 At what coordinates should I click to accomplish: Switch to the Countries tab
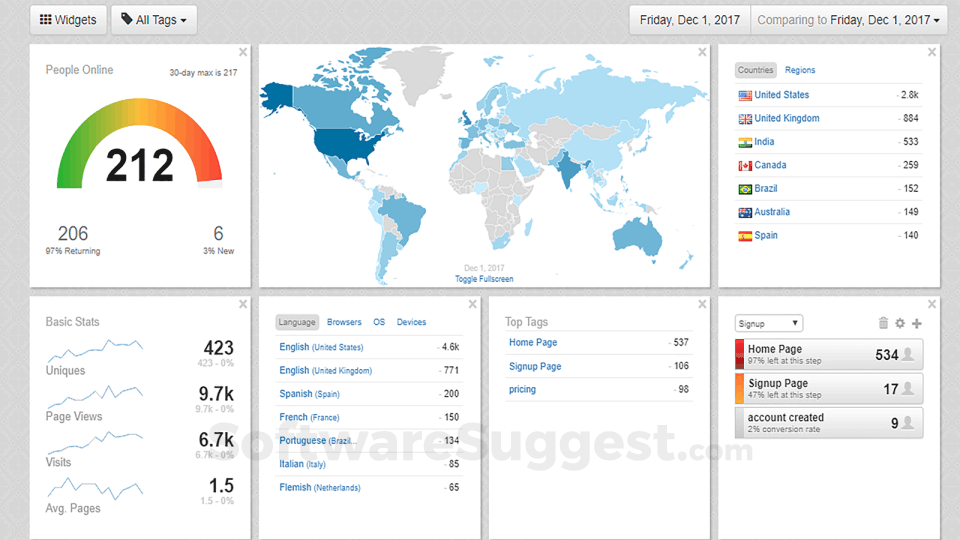(756, 70)
